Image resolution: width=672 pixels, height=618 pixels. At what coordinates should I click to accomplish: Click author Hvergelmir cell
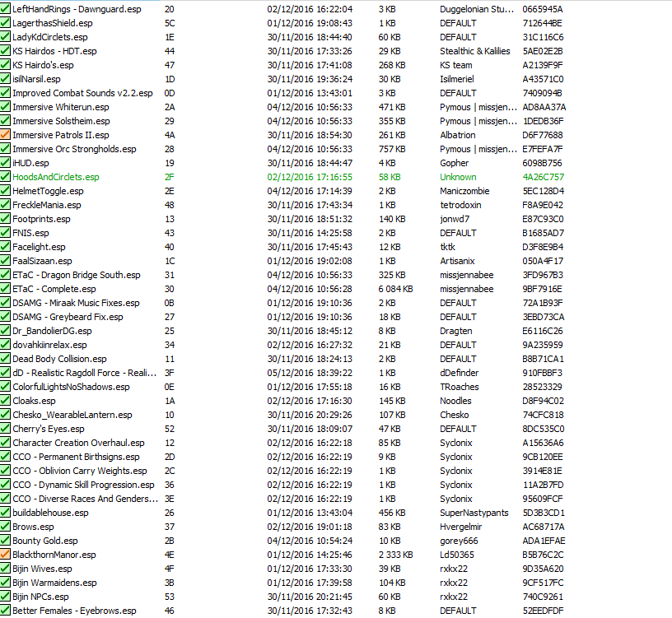(x=460, y=527)
